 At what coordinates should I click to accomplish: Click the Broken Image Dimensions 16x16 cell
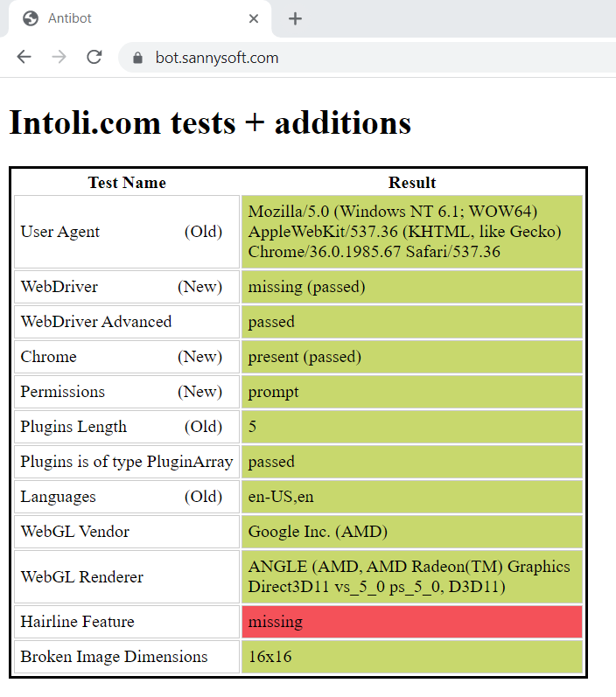point(412,657)
